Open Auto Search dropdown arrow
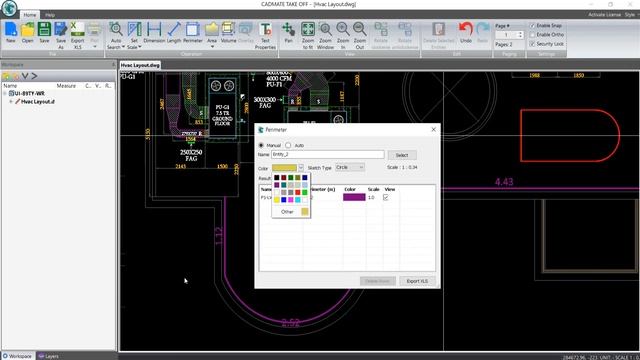Image resolution: width=640 pixels, height=360 pixels. pos(123,47)
